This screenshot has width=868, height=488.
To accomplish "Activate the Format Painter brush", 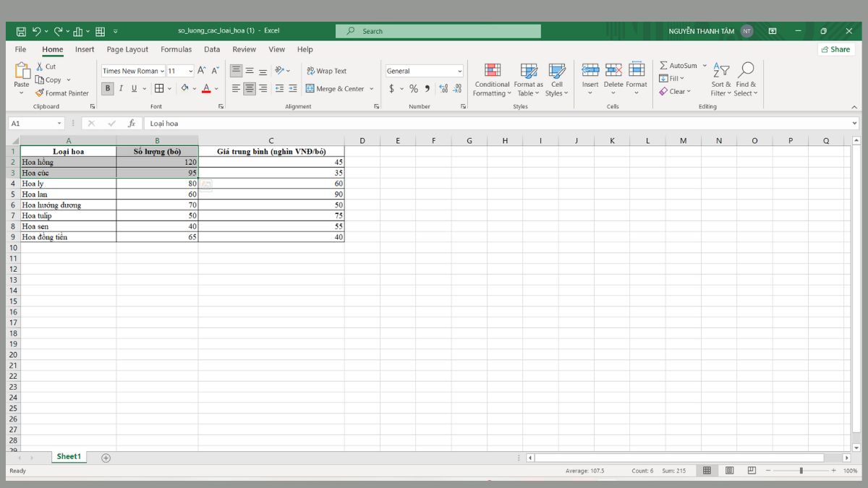I will (62, 93).
